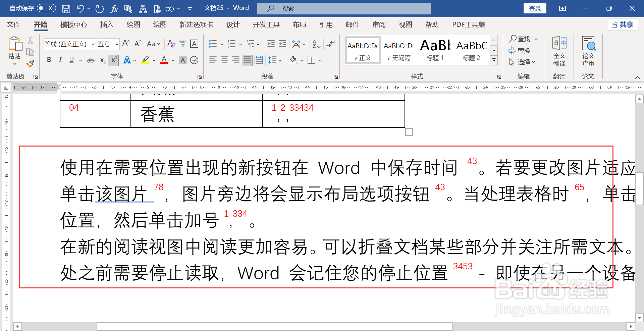Apply red font color
The image size is (644, 331).
[164, 60]
